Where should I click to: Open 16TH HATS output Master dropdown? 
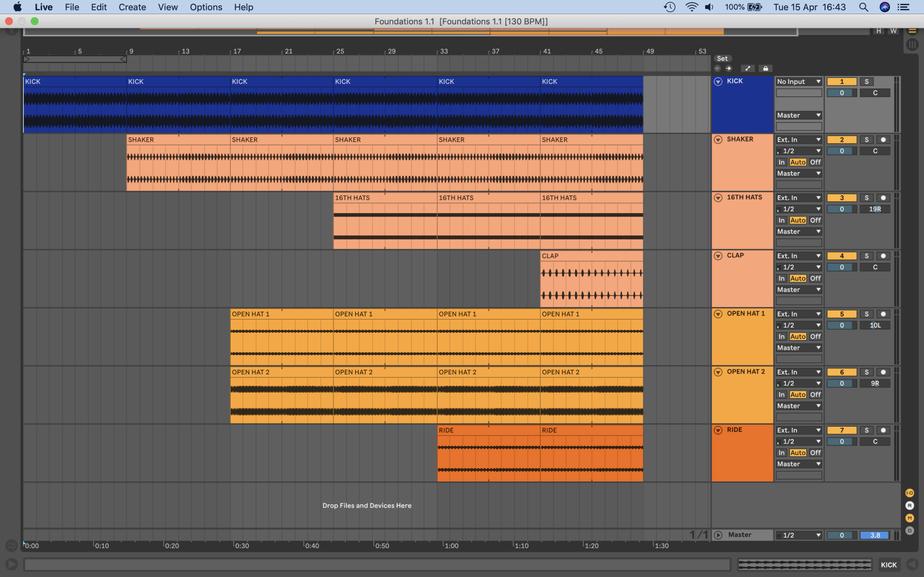coord(798,232)
